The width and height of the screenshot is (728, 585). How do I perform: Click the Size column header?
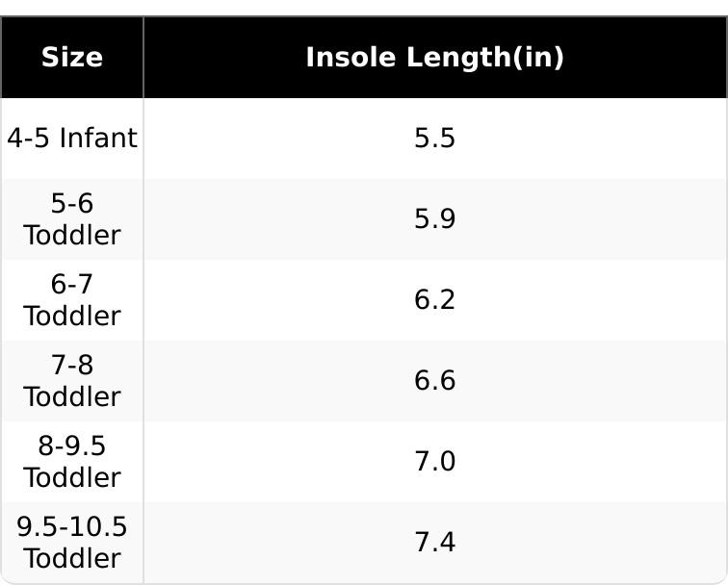[x=72, y=58]
